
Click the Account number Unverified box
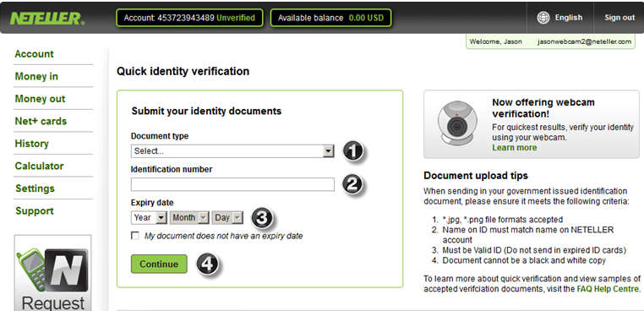(x=189, y=18)
